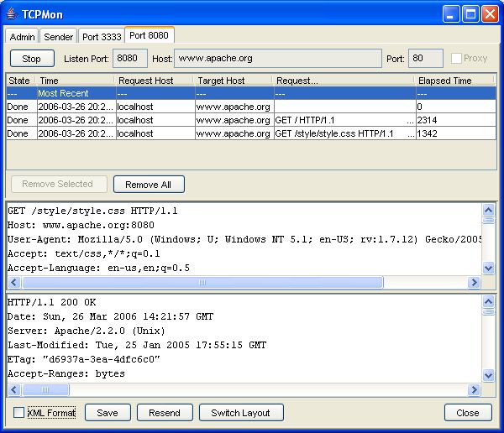Maximize the TCPMon window
The width and height of the screenshot is (504, 433).
click(x=472, y=13)
